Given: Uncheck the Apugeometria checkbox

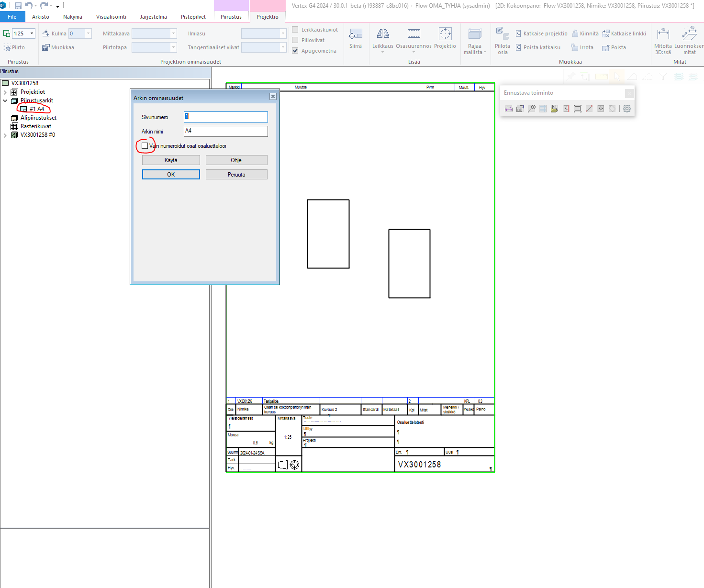Looking at the screenshot, I should [295, 51].
